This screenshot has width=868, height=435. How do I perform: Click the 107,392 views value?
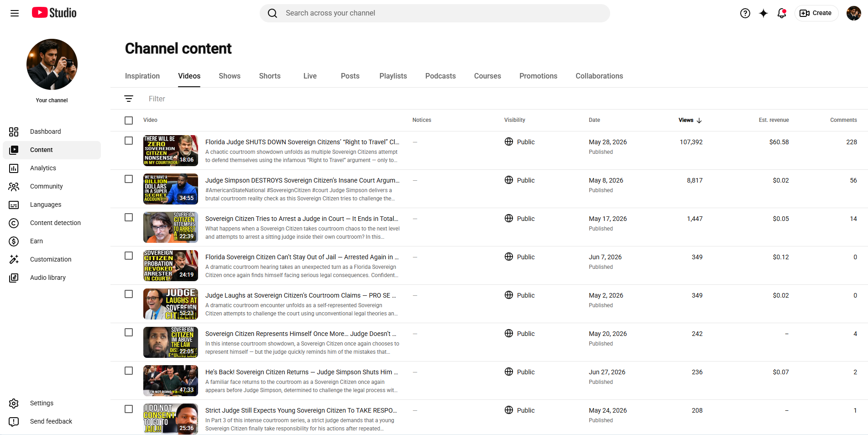click(691, 142)
